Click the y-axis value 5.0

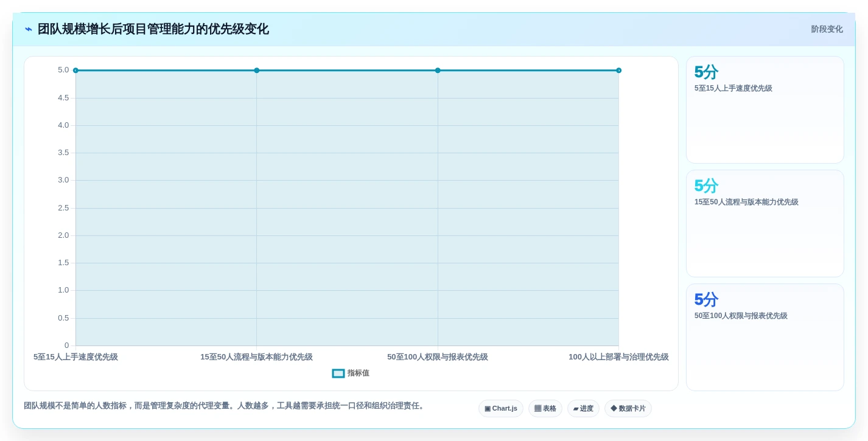[x=63, y=70]
